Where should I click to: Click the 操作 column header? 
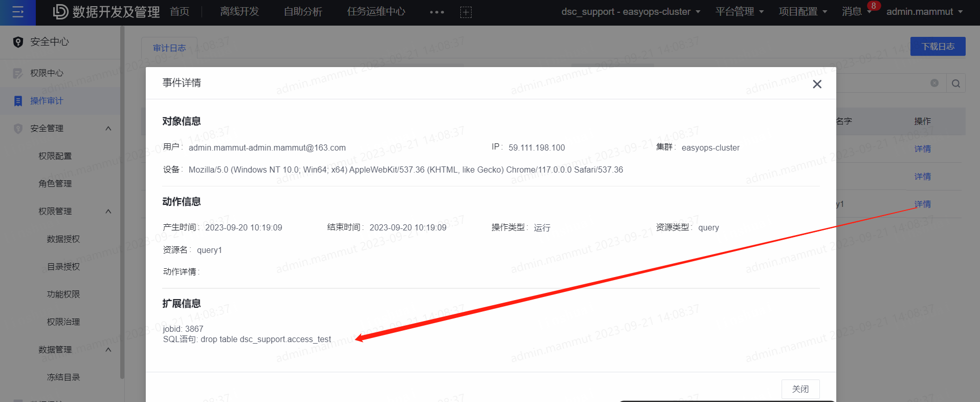click(923, 121)
